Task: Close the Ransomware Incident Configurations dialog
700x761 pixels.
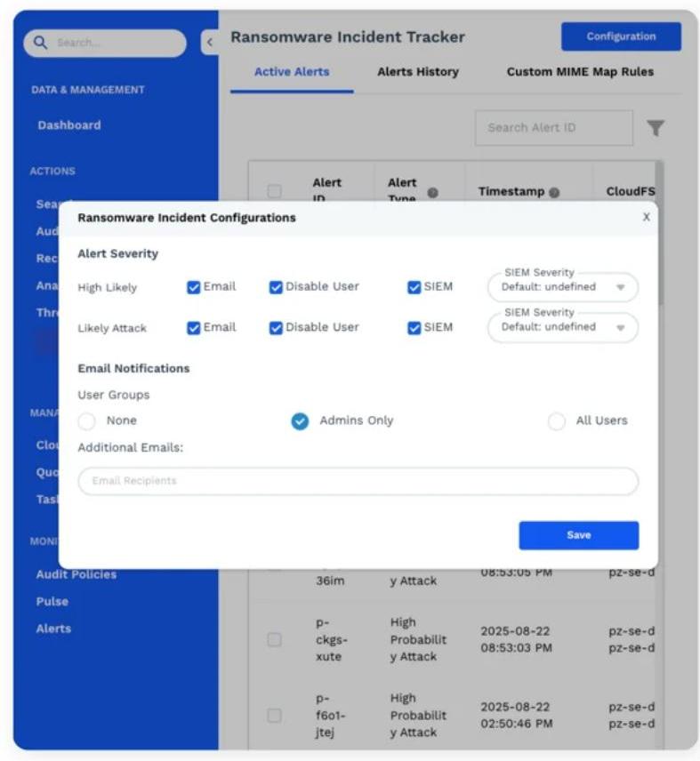Action: pos(646,217)
